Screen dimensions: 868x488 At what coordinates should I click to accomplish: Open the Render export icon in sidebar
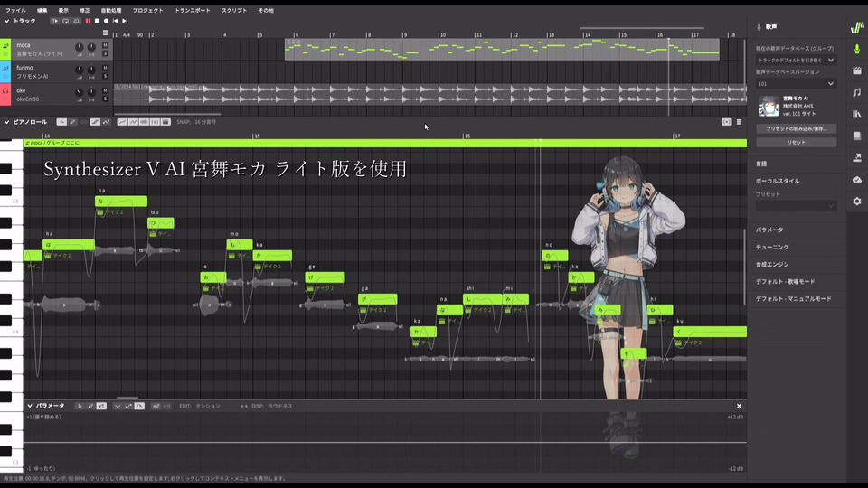[x=857, y=157]
